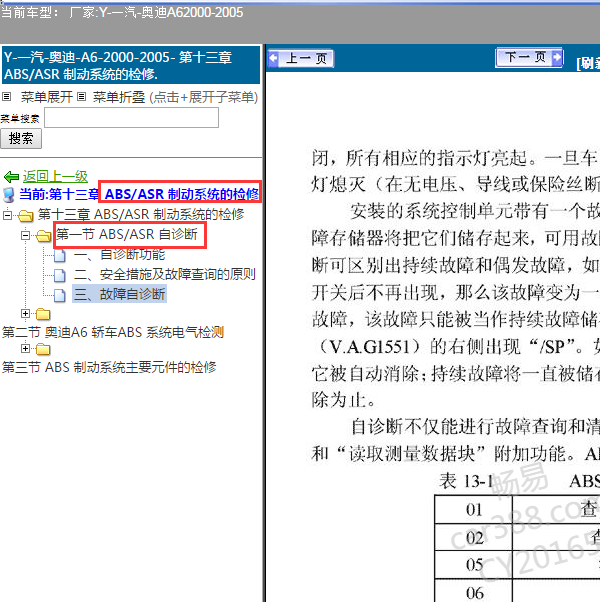Click table cell 01 in table 13-1
Viewport: 600px width, 602px height.
(474, 510)
